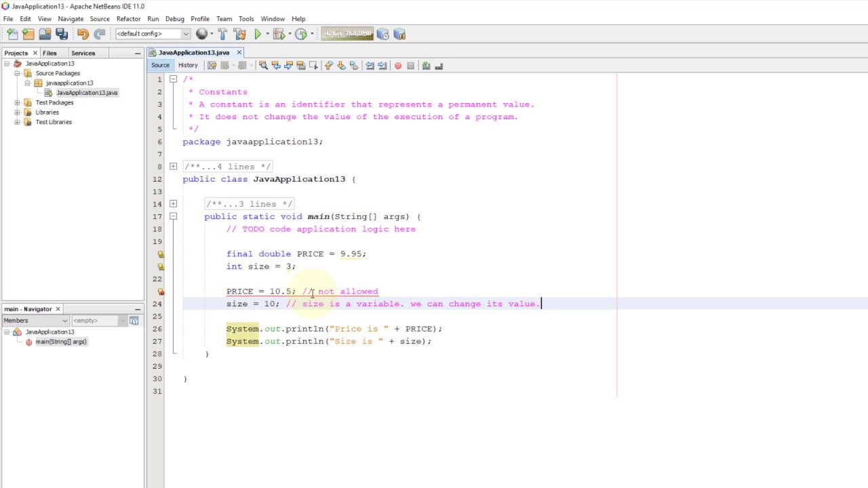Switch editor to History view
This screenshot has width=868, height=488.
pos(188,65)
